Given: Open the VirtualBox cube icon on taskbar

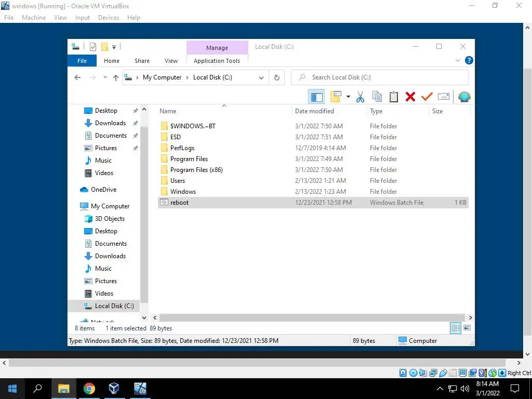Looking at the screenshot, I should pyautogui.click(x=114, y=389).
